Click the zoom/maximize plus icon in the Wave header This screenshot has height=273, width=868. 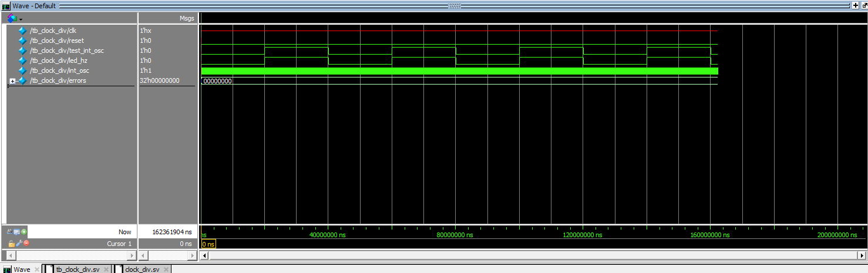click(x=854, y=5)
